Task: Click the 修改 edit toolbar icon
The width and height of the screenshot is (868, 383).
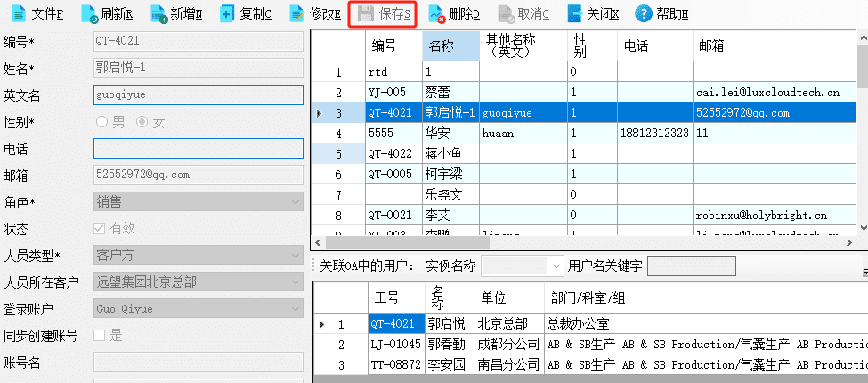Action: tap(297, 14)
